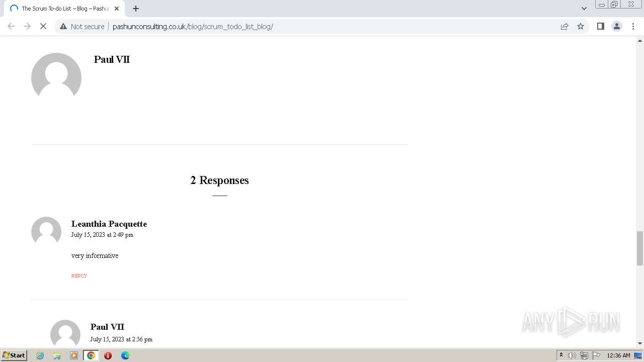
Task: Click Leanthia Pacquette's avatar
Action: [x=46, y=232]
